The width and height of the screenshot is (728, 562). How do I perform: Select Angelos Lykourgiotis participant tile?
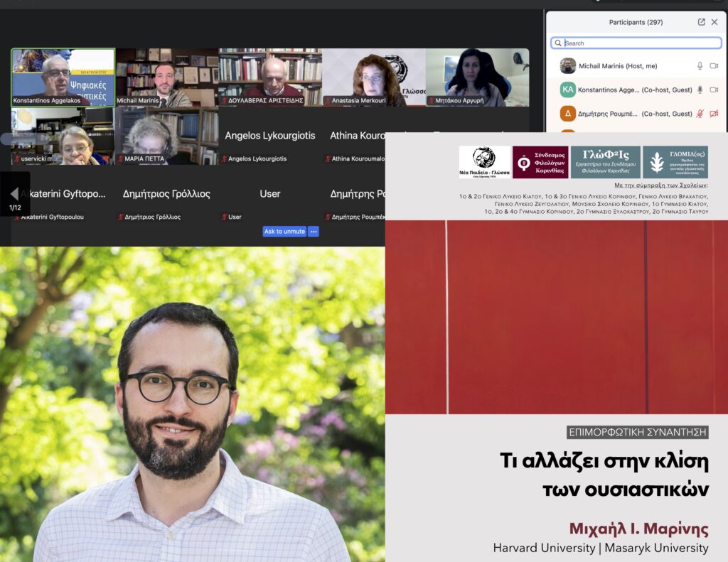click(270, 136)
